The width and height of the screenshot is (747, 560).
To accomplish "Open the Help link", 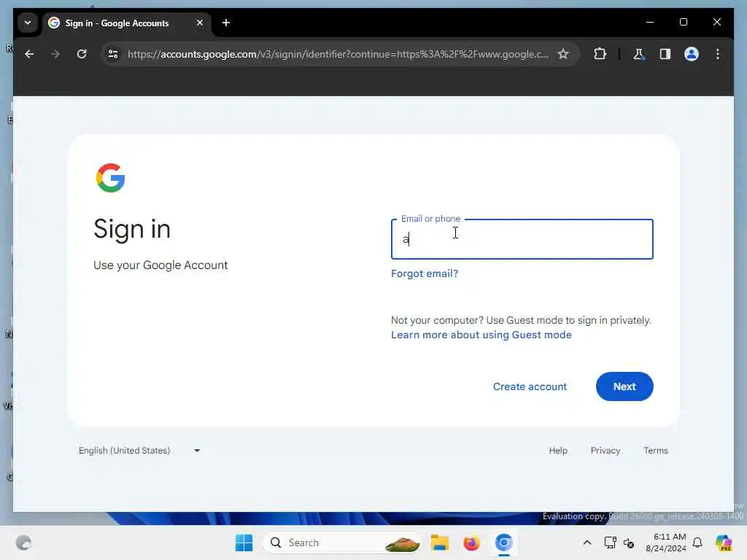I will click(x=558, y=451).
